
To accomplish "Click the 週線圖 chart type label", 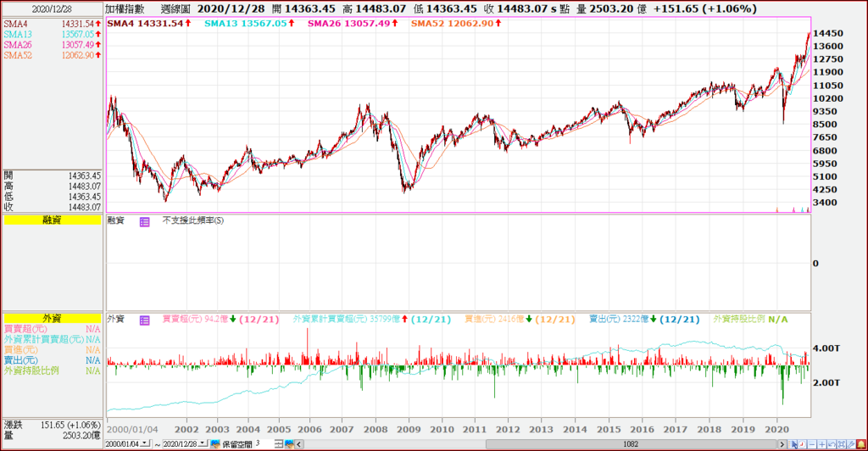I will coord(175,8).
